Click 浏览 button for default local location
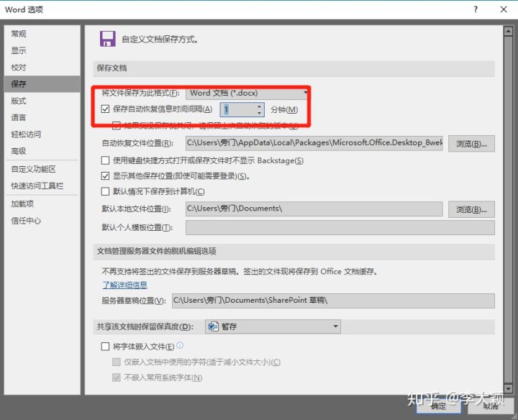The width and height of the screenshot is (518, 420). click(471, 209)
